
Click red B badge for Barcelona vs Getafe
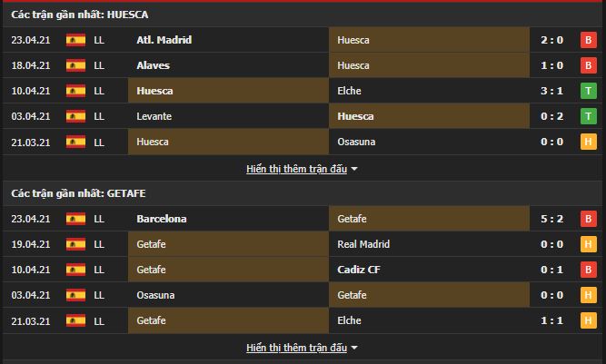coord(588,219)
